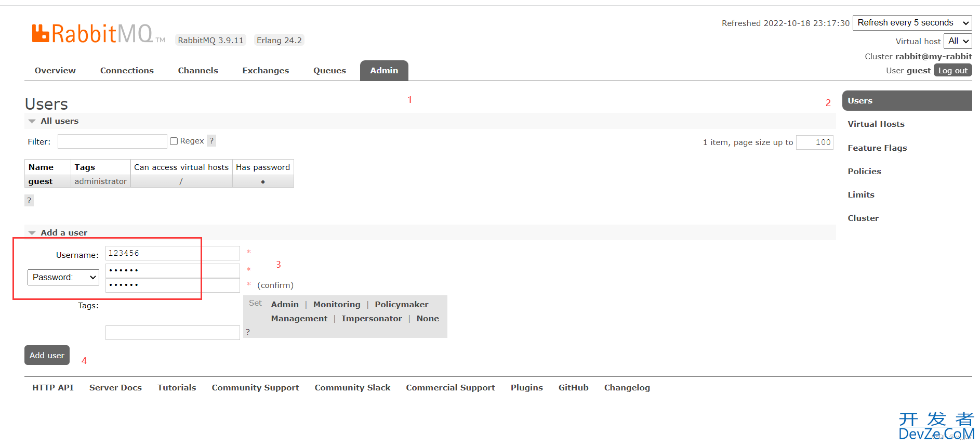Open the Regex filter help question mark
The height and width of the screenshot is (445, 980).
(x=211, y=141)
